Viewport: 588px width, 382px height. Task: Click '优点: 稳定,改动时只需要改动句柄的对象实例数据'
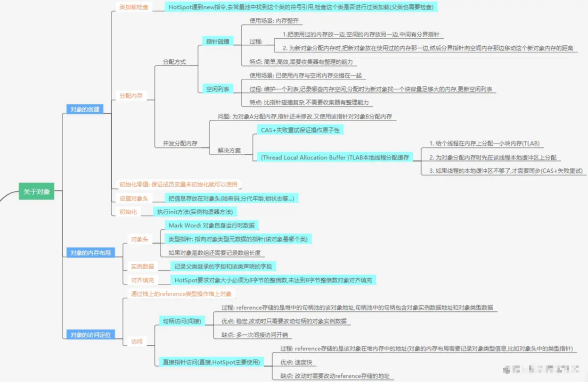tap(284, 321)
